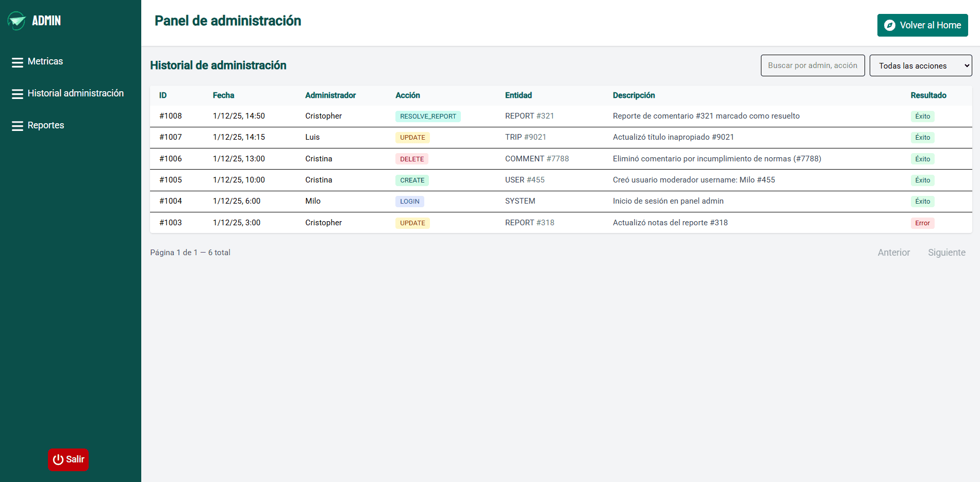Open the Todas las acciones dropdown

[921, 65]
